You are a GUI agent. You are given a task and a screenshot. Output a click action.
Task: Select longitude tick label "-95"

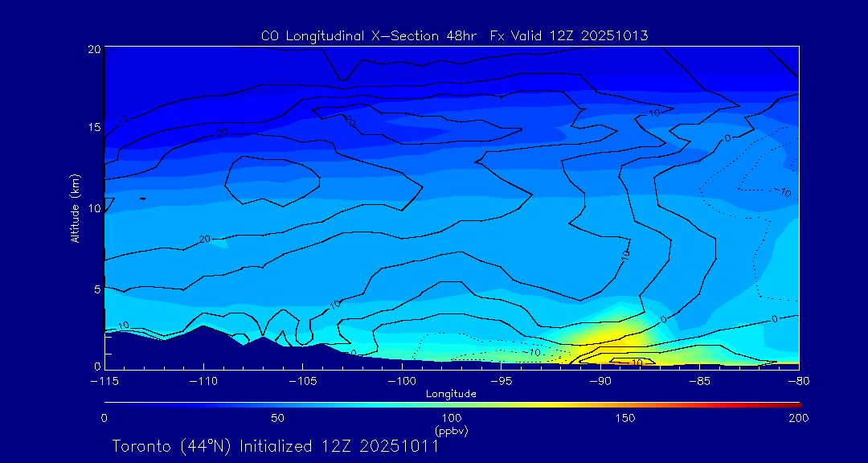501,382
